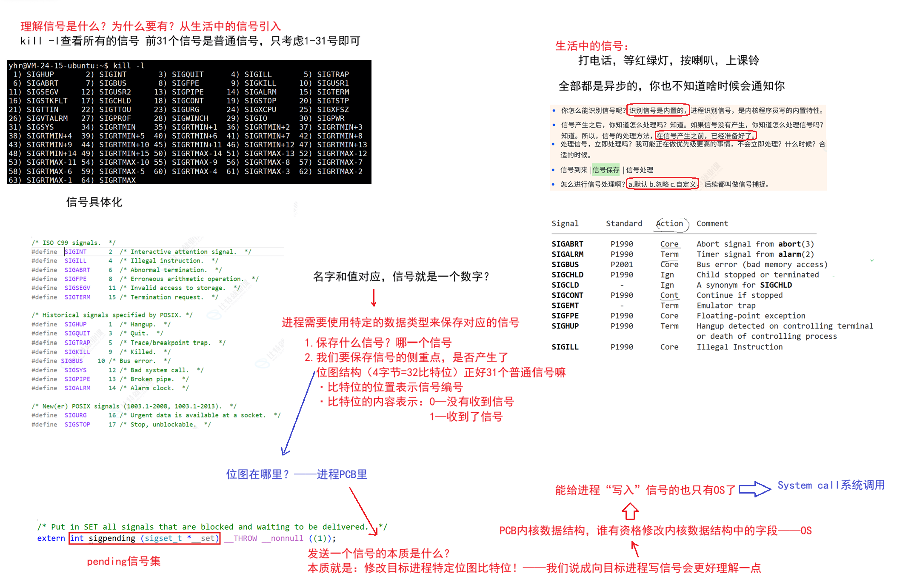The image size is (897, 588).
Task: Click small red arrow above 我们说成向目标进程
Action: 635,549
